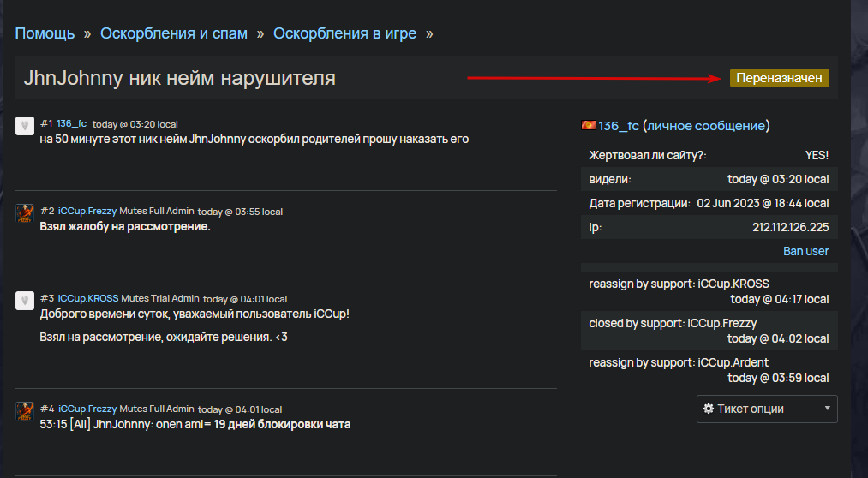Open iCCup.KROSS profile link in post #3

[x=88, y=298]
